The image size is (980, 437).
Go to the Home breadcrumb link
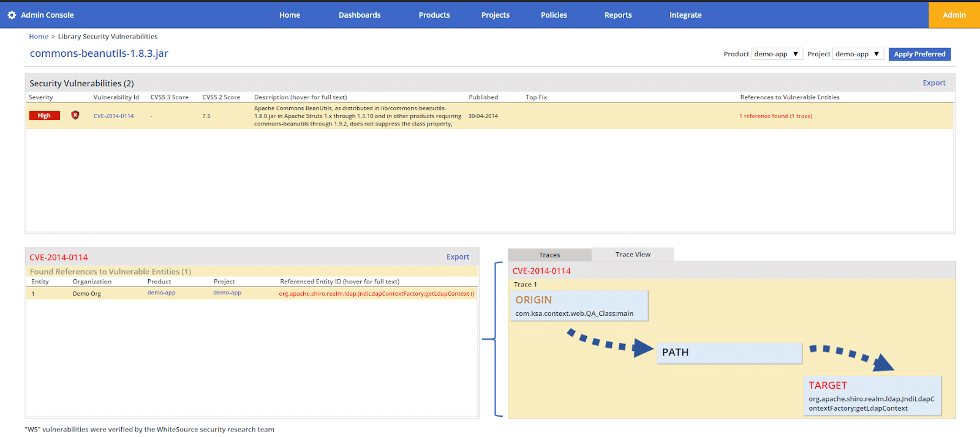pyautogui.click(x=39, y=37)
